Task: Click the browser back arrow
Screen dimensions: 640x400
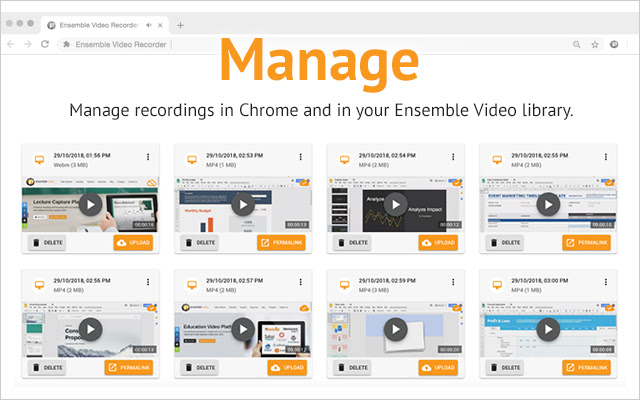Action: click(x=11, y=44)
